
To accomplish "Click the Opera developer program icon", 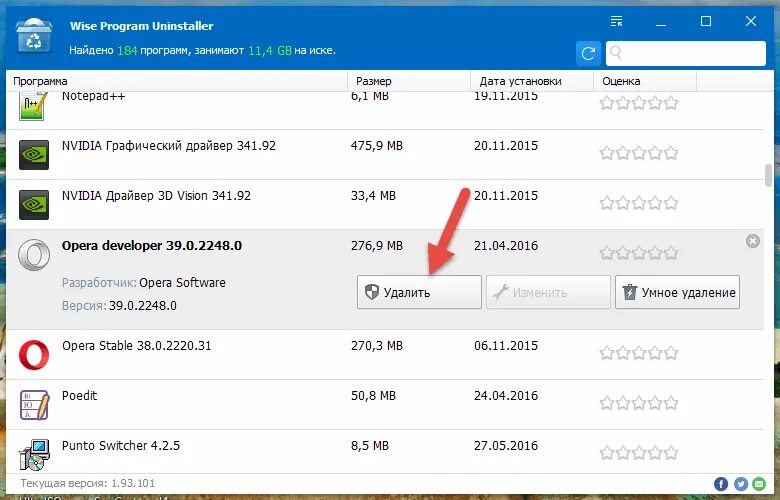I will click(x=34, y=255).
